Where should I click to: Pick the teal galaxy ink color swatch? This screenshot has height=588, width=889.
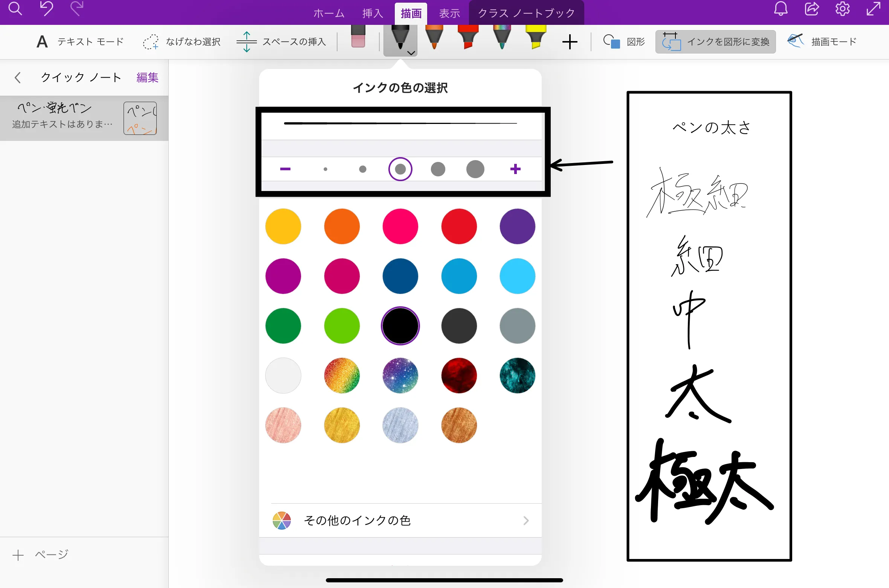(x=517, y=376)
